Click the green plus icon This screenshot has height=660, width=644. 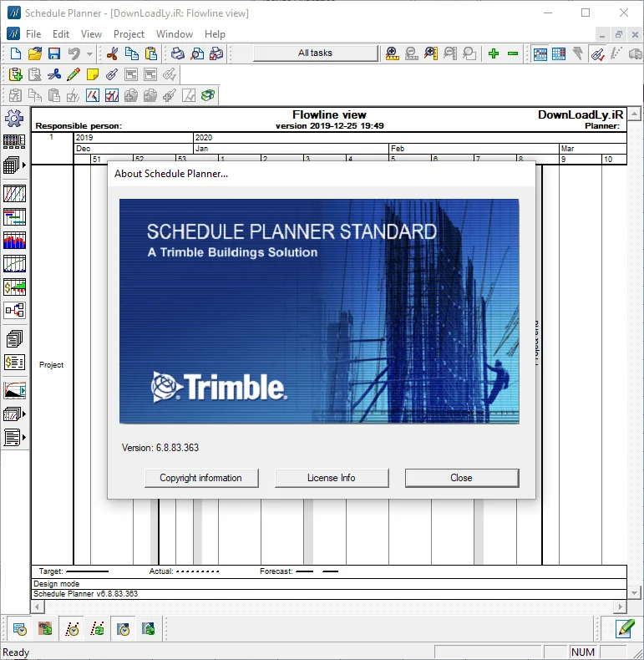(x=494, y=53)
